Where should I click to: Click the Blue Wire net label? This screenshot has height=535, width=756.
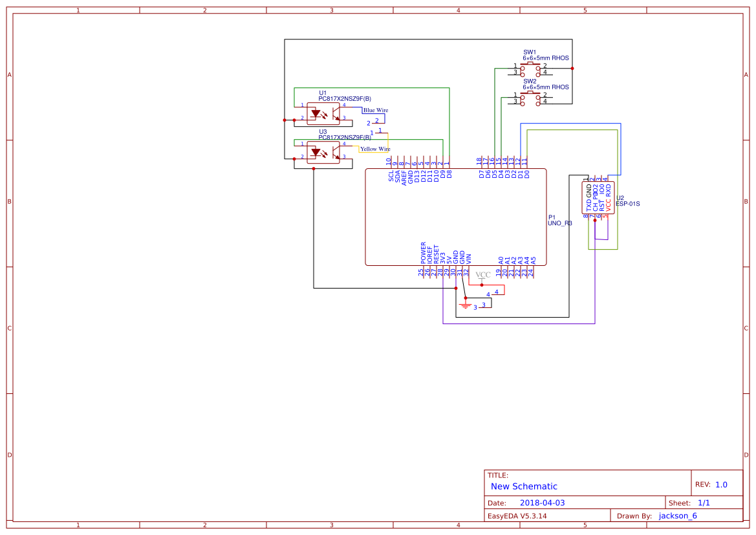(374, 110)
